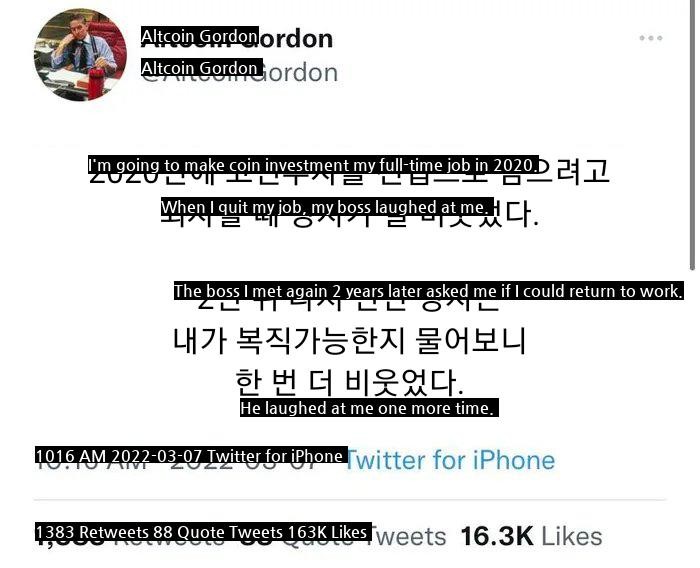Click the translation about boss met 2 years later
The height and width of the screenshot is (568, 700).
click(429, 291)
